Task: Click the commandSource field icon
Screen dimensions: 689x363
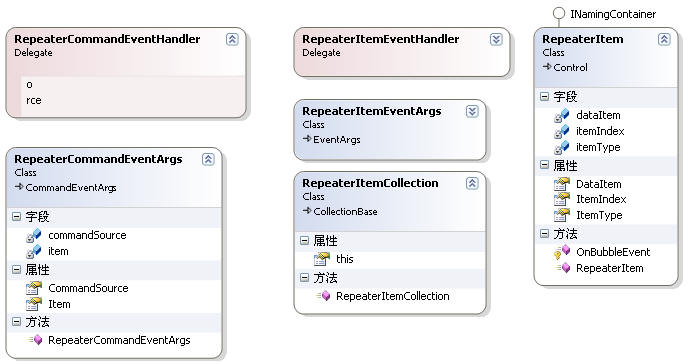Action: point(34,236)
